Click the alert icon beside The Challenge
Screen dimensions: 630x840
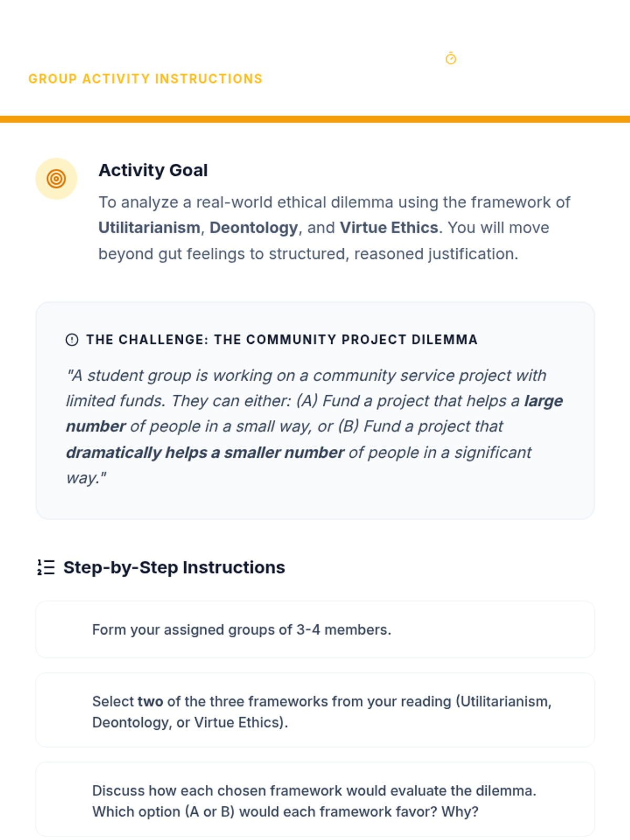coord(72,340)
